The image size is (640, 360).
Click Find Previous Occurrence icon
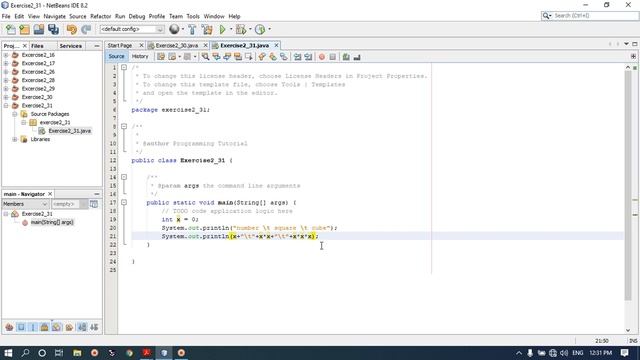[x=216, y=57]
